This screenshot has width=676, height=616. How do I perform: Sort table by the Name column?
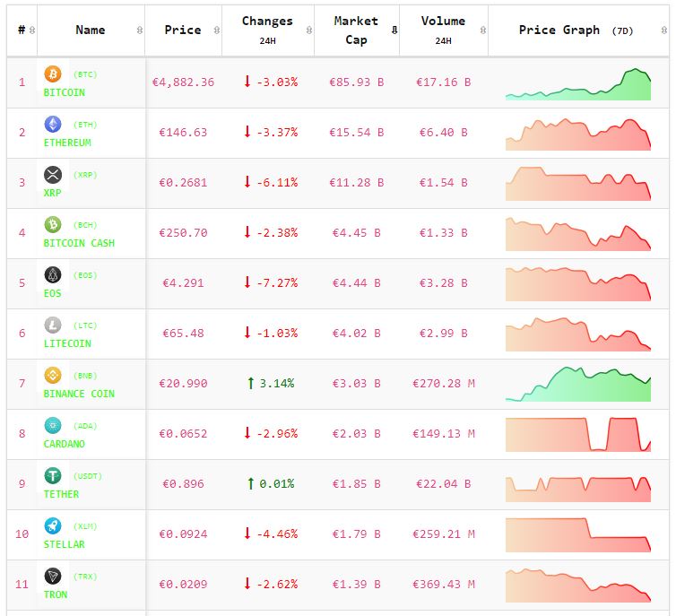91,30
